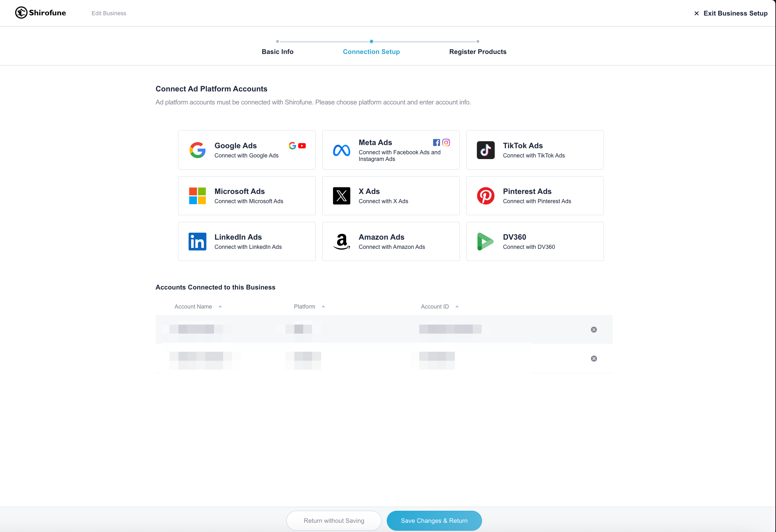The height and width of the screenshot is (532, 776).
Task: Sort by Platform arrow
Action: coord(323,306)
